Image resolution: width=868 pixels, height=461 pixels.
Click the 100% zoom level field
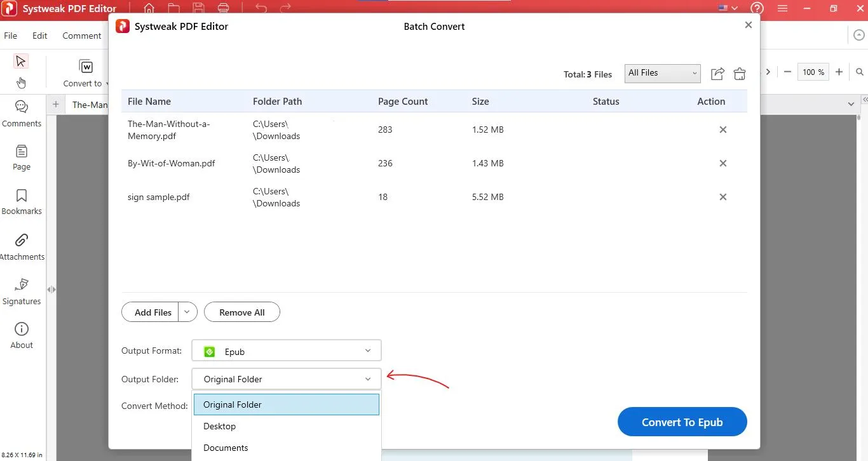tap(813, 72)
